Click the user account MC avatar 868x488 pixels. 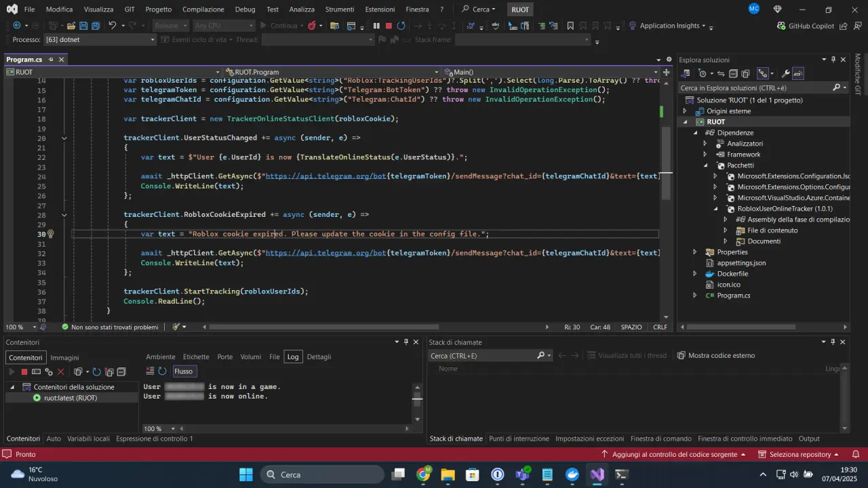click(754, 9)
